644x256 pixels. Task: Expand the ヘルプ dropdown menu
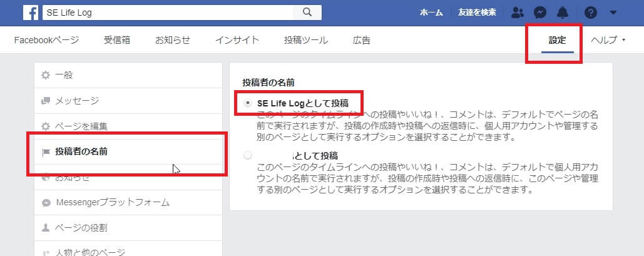coord(608,41)
